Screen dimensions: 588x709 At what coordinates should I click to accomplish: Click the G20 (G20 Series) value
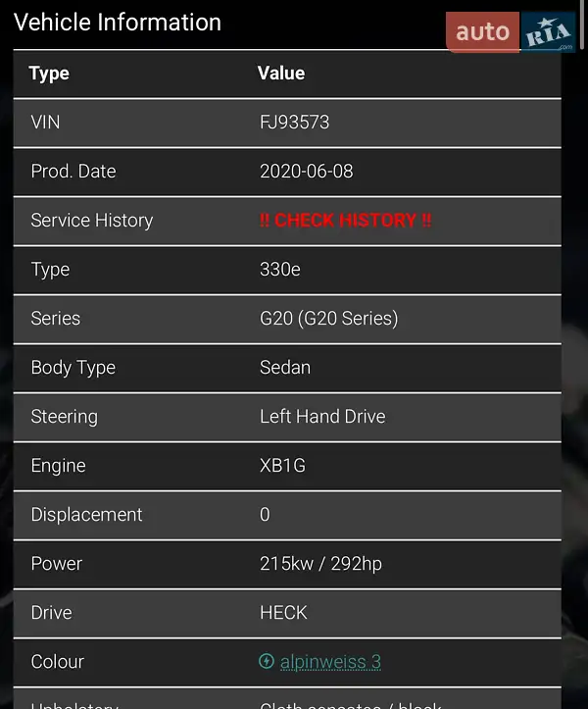point(328,319)
